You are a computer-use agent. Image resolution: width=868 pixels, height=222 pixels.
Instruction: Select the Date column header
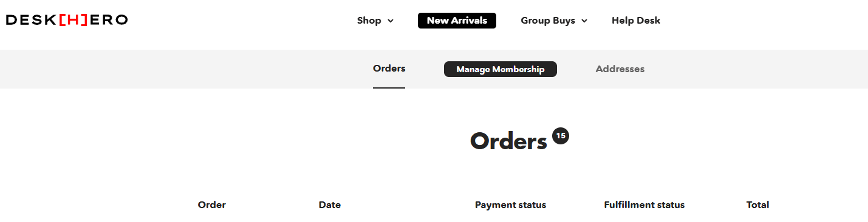click(330, 205)
